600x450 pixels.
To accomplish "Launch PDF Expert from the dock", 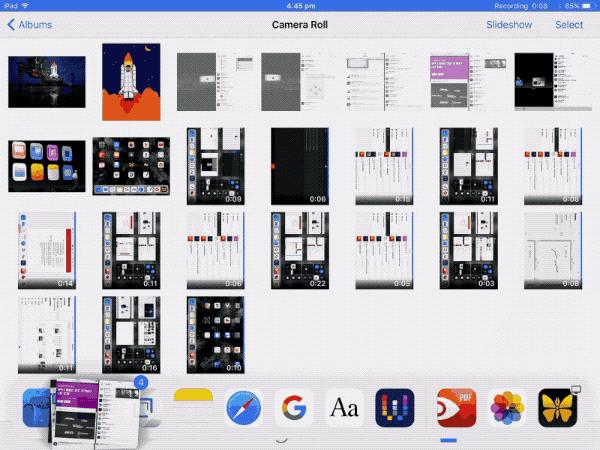I will (x=457, y=408).
